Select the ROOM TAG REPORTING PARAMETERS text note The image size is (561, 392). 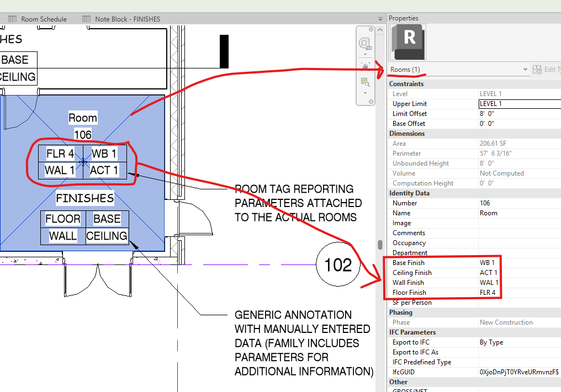point(298,203)
